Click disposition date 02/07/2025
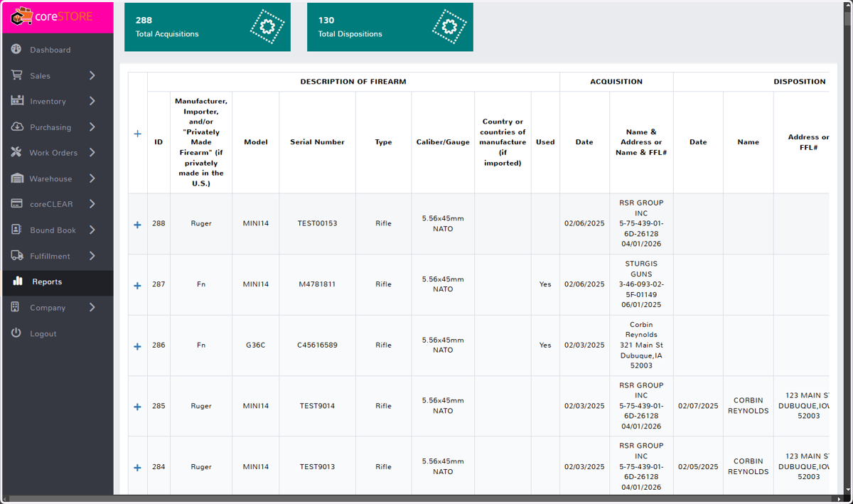Viewport: 853px width, 504px height. (x=698, y=406)
